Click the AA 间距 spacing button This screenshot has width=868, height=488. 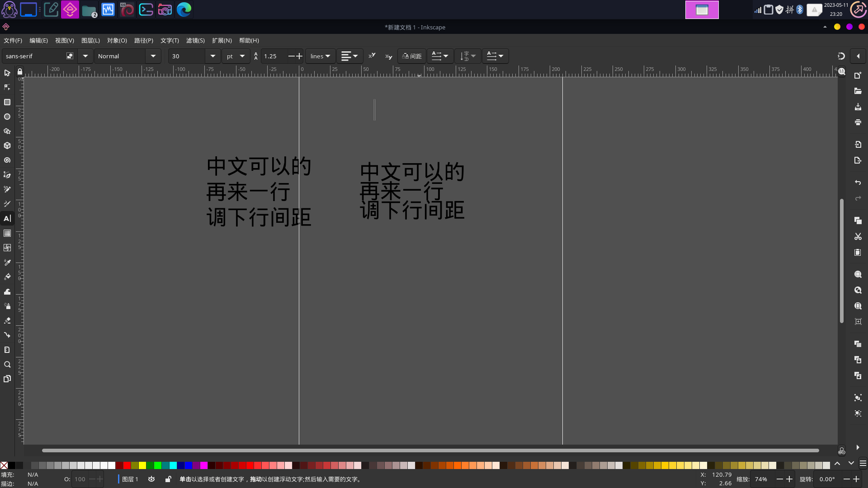[411, 56]
